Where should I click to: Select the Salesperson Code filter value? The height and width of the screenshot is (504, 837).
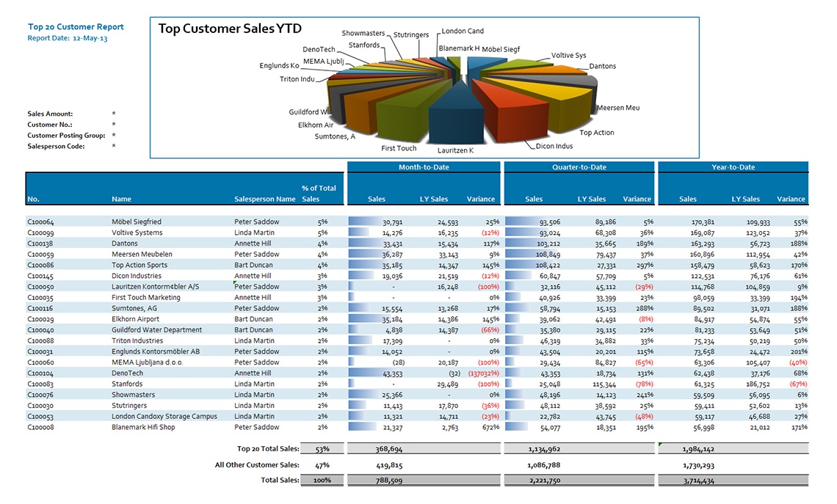(x=114, y=146)
